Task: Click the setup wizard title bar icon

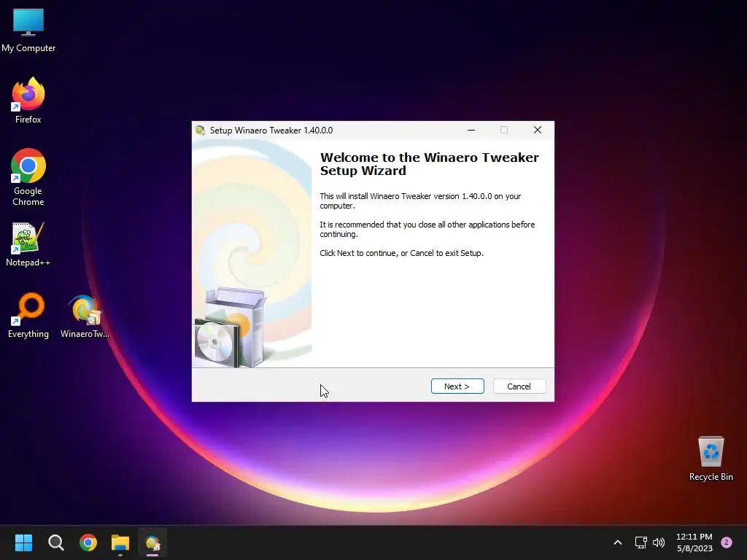Action: coord(201,130)
